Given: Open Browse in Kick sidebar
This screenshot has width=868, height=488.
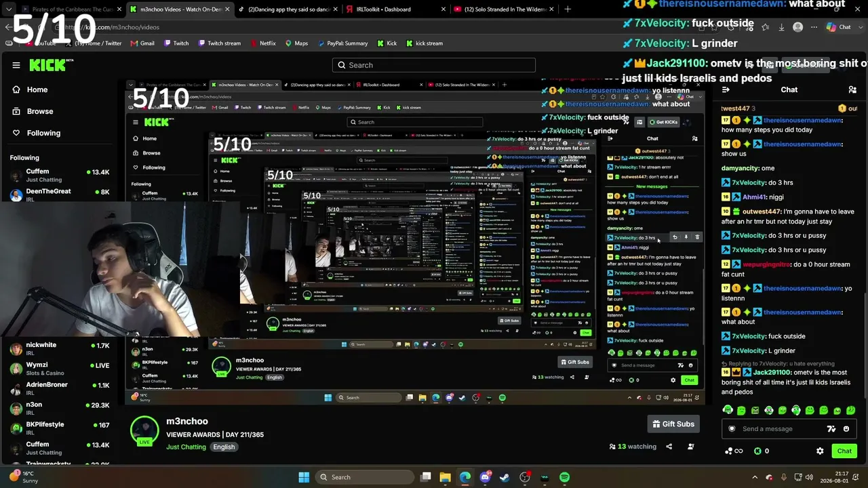Looking at the screenshot, I should point(40,111).
